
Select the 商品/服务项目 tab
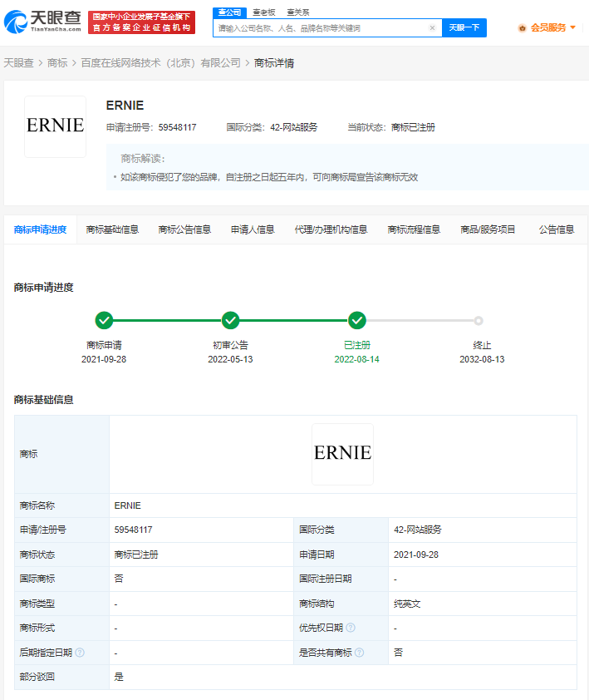(x=488, y=229)
